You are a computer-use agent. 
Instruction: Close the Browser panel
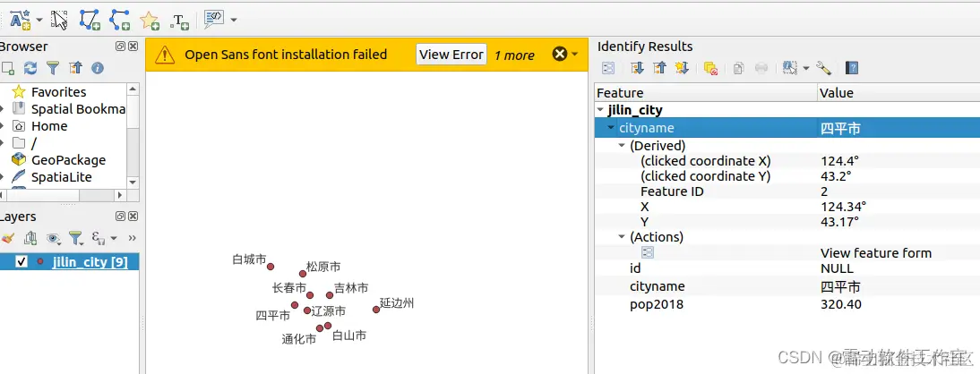133,47
